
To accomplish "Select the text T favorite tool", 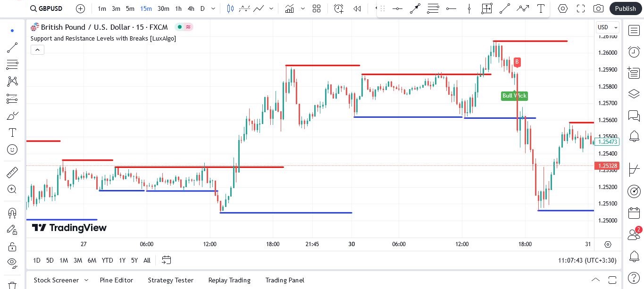I will (541, 8).
